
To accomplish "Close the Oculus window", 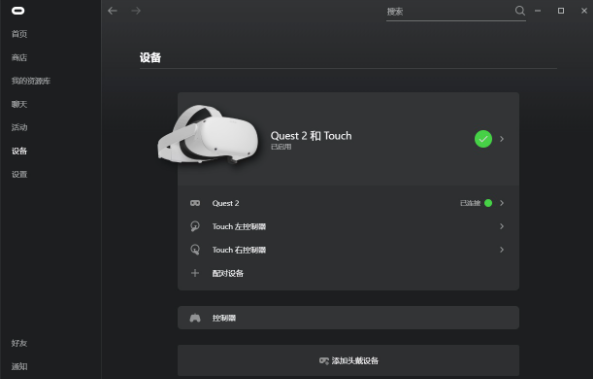I will [584, 11].
